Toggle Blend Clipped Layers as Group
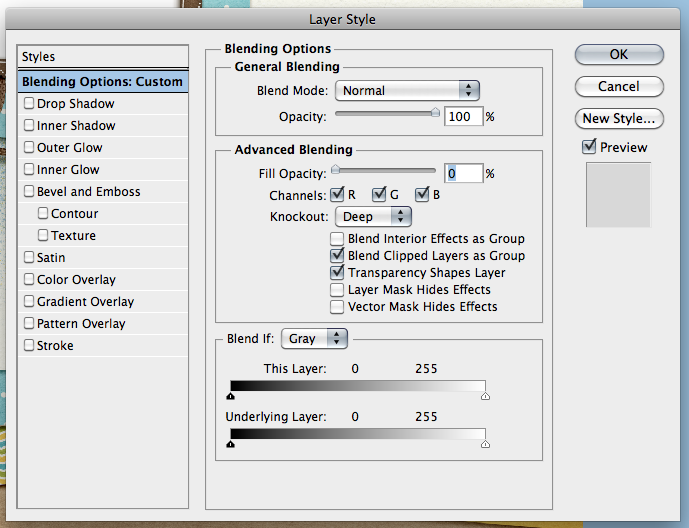This screenshot has height=528, width=689. coord(337,255)
